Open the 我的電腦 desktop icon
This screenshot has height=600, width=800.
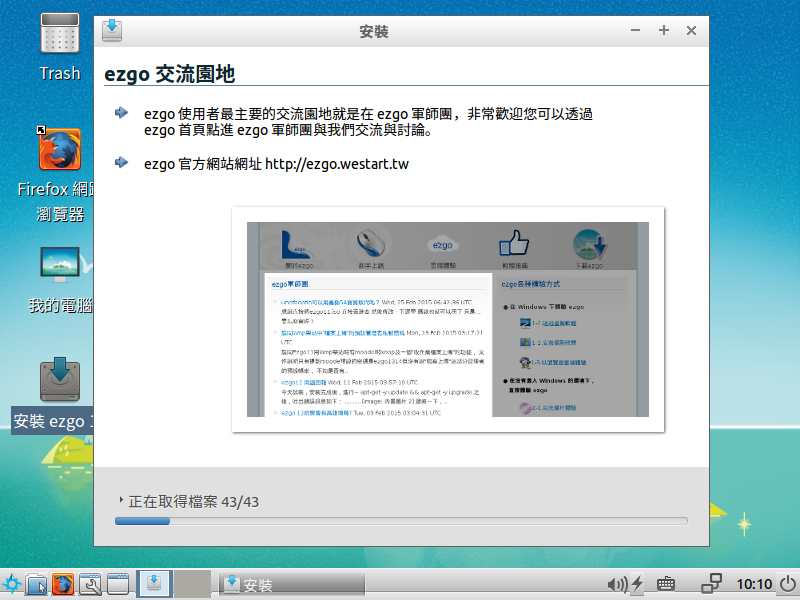coord(60,265)
